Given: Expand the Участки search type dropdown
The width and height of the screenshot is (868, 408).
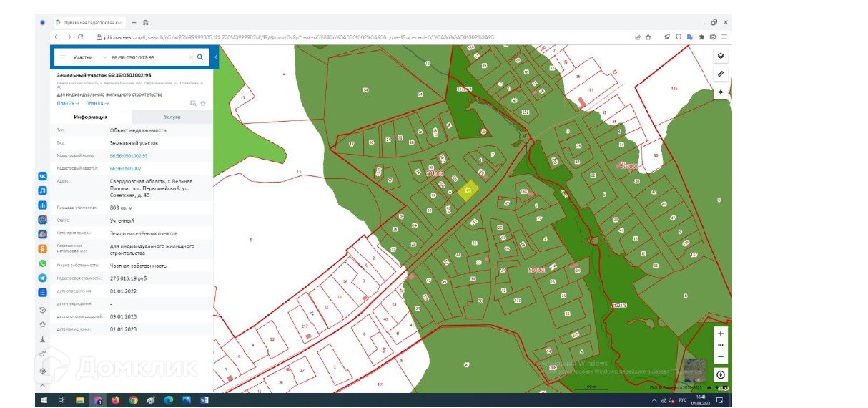Looking at the screenshot, I should pyautogui.click(x=105, y=57).
